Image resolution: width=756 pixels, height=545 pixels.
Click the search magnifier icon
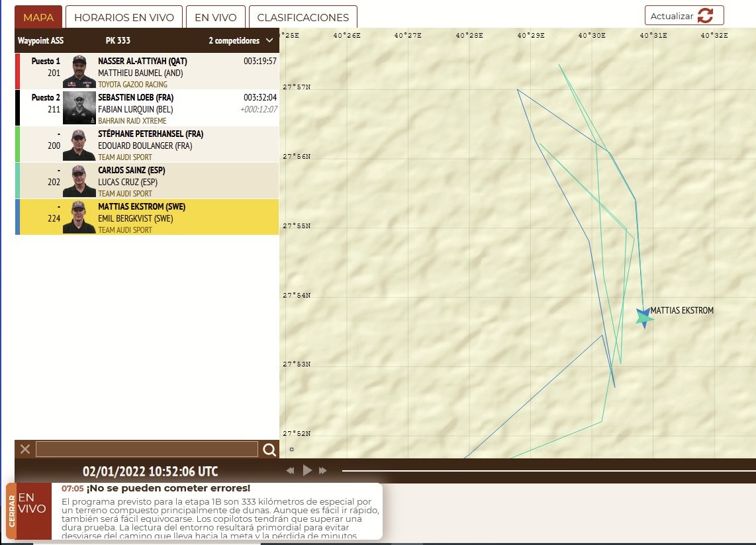269,450
